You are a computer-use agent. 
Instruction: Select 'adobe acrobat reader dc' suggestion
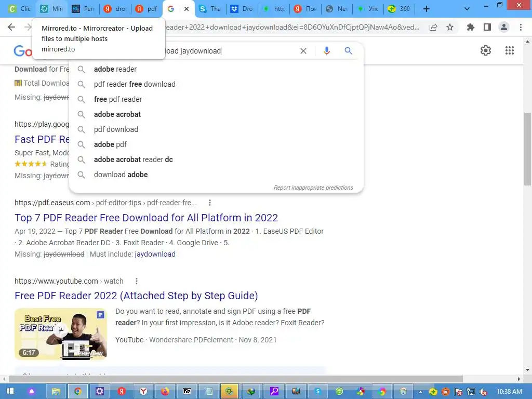[216, 159]
